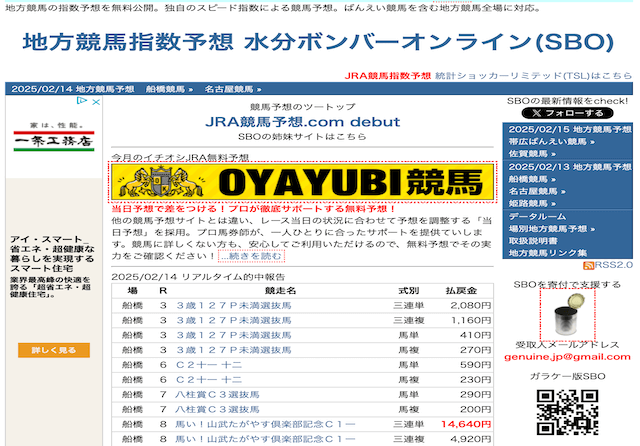Click the AdChoices triangle icon
This screenshot has width=640, height=446.
(82, 100)
